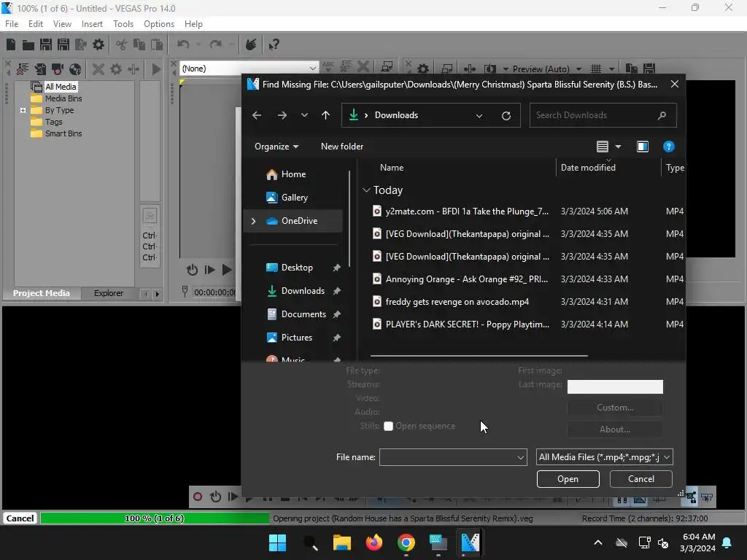The width and height of the screenshot is (747, 560).
Task: Open the Edit menu
Action: click(x=35, y=24)
